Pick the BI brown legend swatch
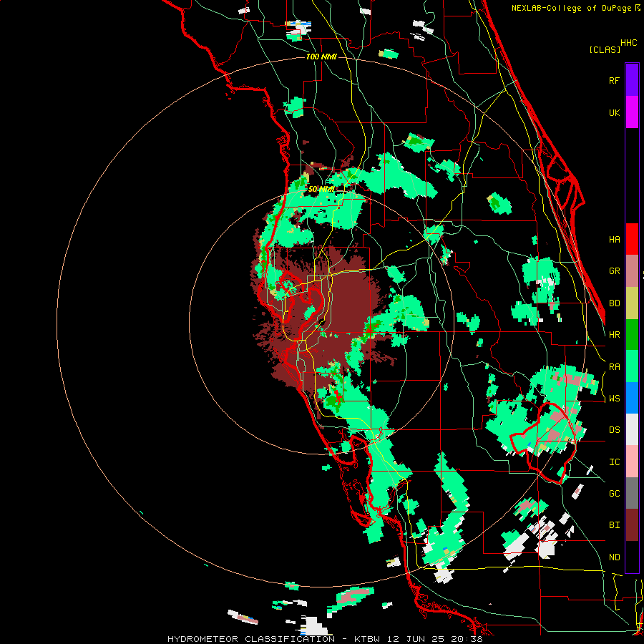 632,525
